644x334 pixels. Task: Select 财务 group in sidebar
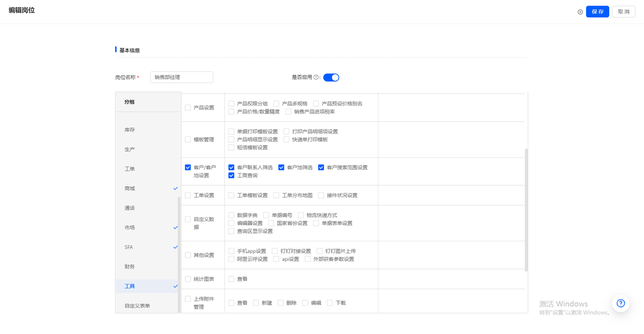(x=148, y=266)
